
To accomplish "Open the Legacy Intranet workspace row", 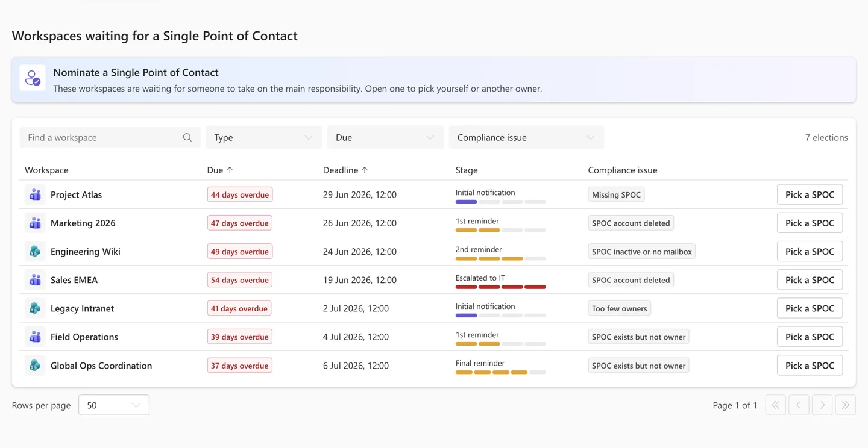I will click(433, 308).
